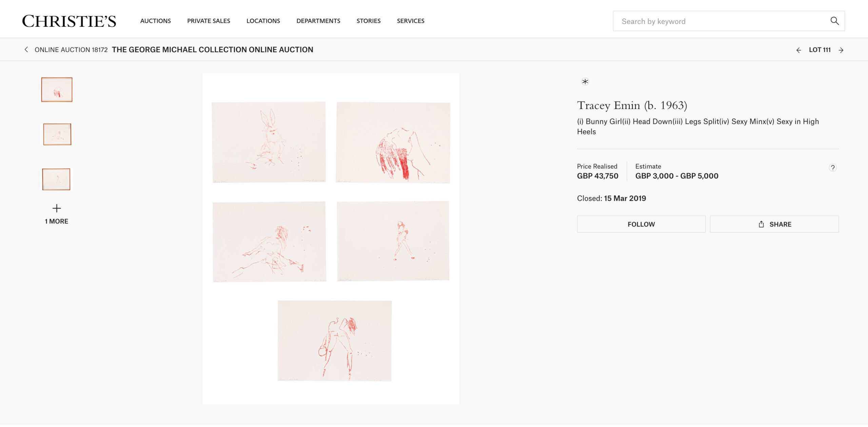Open the Auctions menu

pyautogui.click(x=156, y=21)
